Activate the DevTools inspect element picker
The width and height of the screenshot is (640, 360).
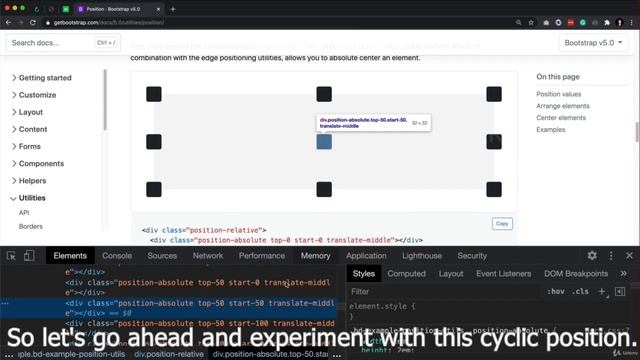pyautogui.click(x=11, y=256)
